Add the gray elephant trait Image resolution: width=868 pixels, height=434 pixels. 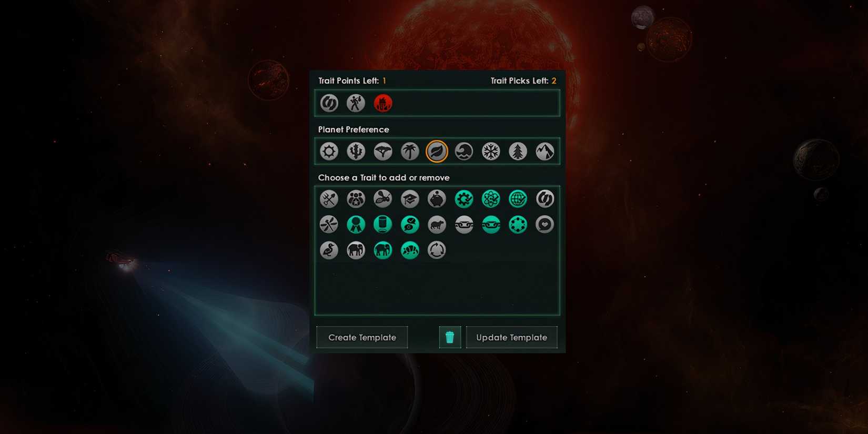pyautogui.click(x=356, y=250)
